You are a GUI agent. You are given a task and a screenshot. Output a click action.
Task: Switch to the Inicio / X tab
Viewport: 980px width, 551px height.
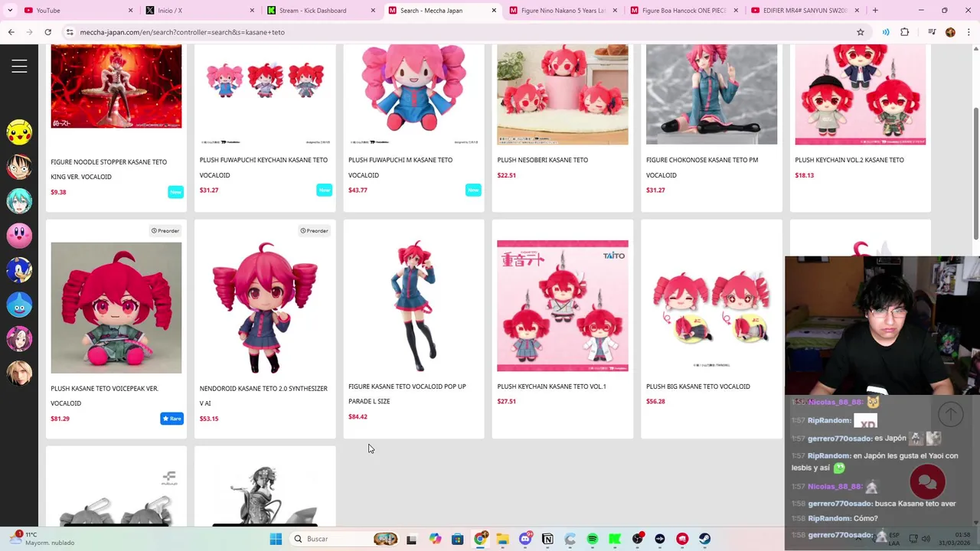(199, 10)
